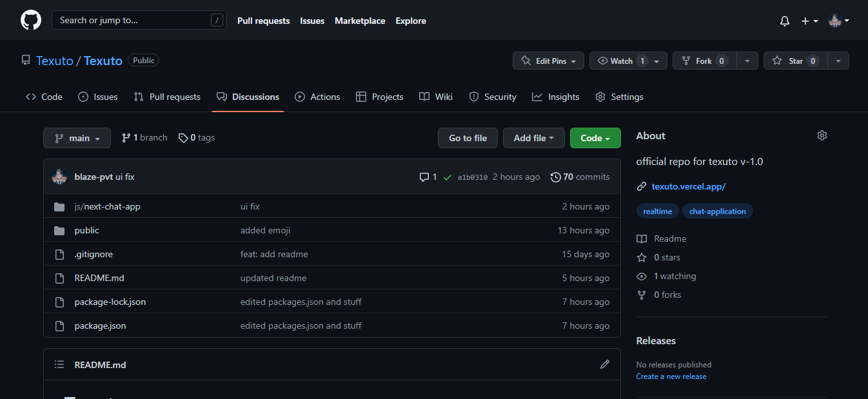Star the repository
Viewport: 868px width, 399px height.
pos(796,61)
